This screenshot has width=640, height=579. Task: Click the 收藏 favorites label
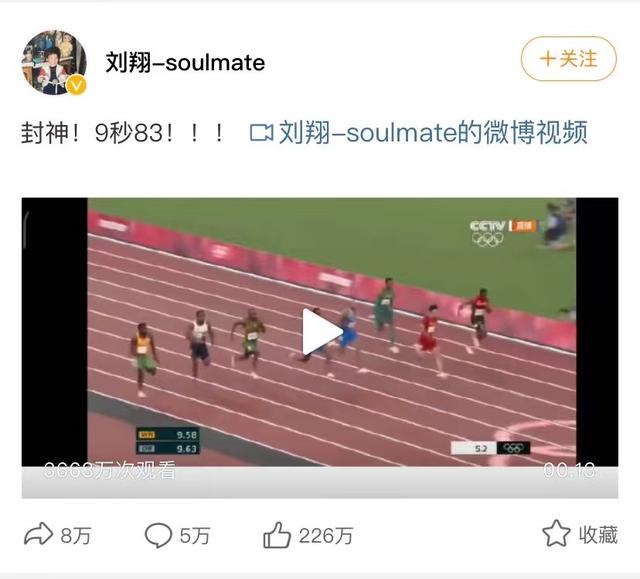(598, 535)
